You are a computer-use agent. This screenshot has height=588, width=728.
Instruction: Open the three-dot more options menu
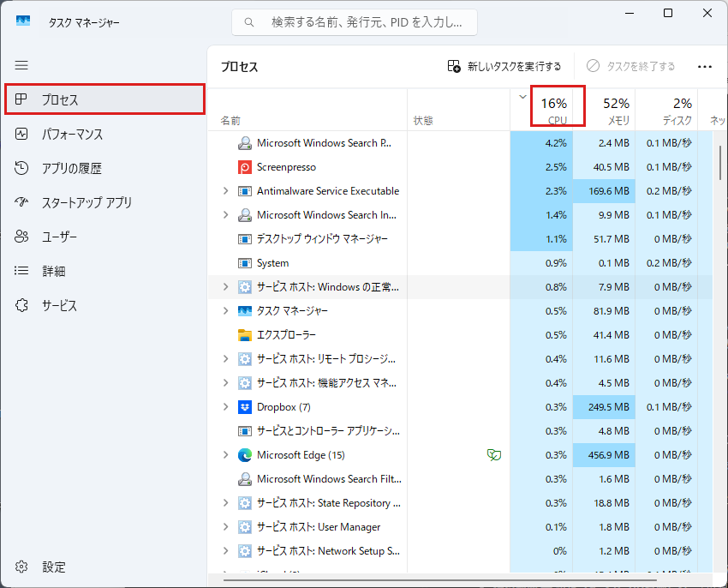704,67
